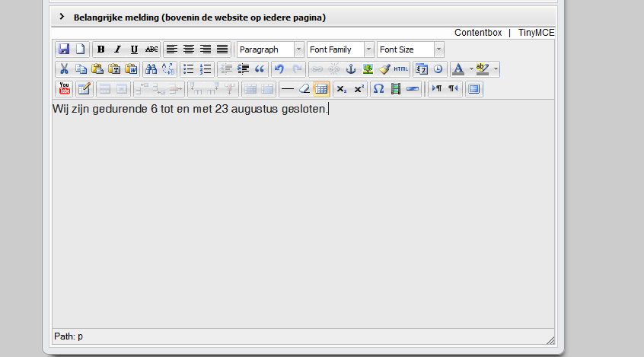Open the text color picker arrow
This screenshot has width=644, height=357.
tap(471, 69)
